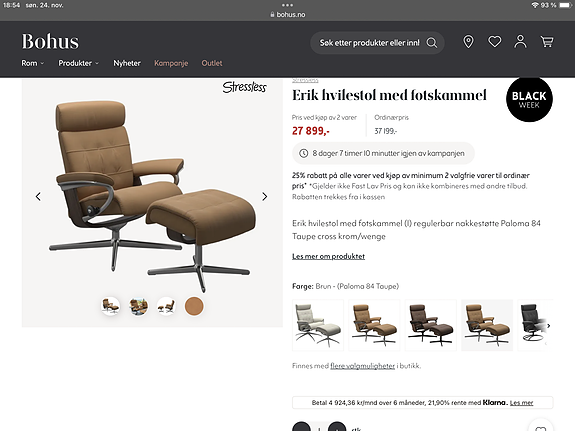Go to the Outlet section
The image size is (575, 431).
(x=212, y=63)
